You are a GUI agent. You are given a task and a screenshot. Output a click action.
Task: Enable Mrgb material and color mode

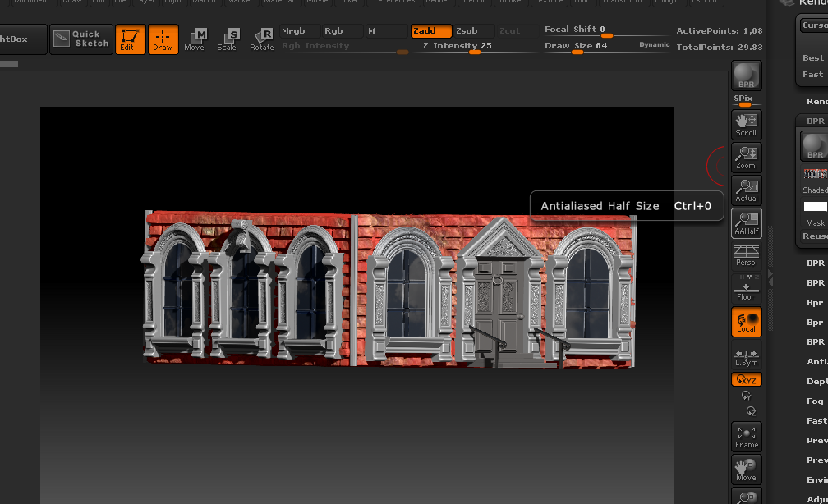[x=299, y=31]
